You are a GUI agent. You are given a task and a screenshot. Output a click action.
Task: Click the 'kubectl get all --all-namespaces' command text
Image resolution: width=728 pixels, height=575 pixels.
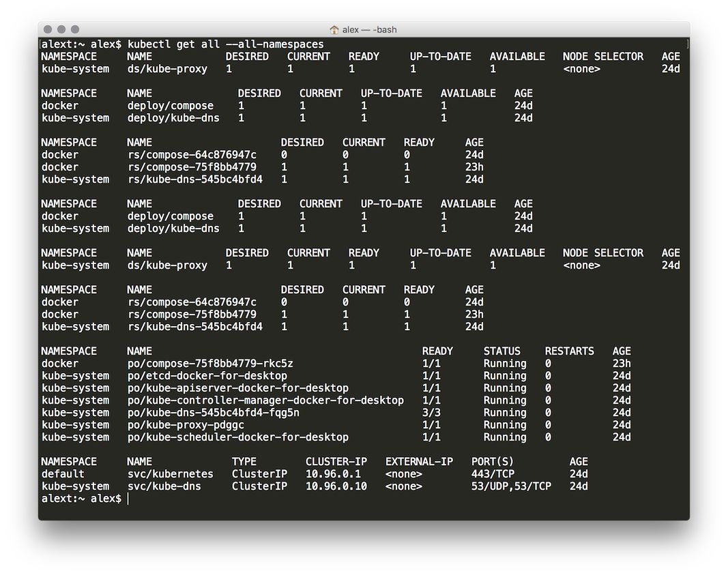pyautogui.click(x=226, y=44)
